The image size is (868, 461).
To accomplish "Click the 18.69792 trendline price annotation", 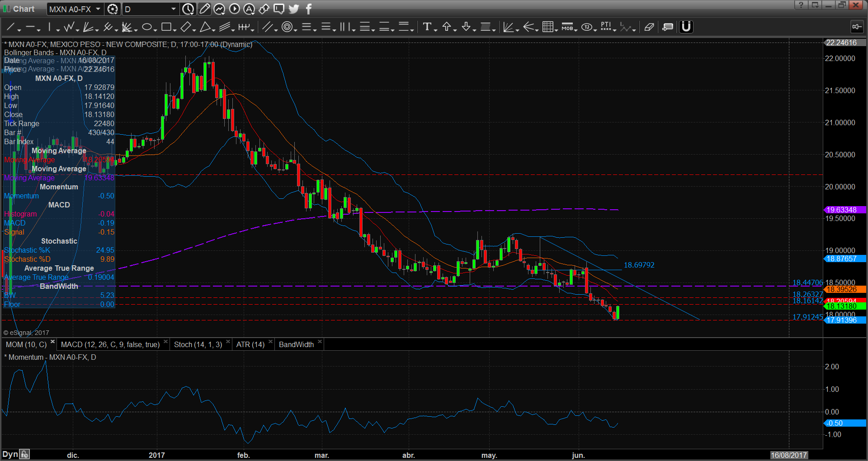I will (x=639, y=265).
